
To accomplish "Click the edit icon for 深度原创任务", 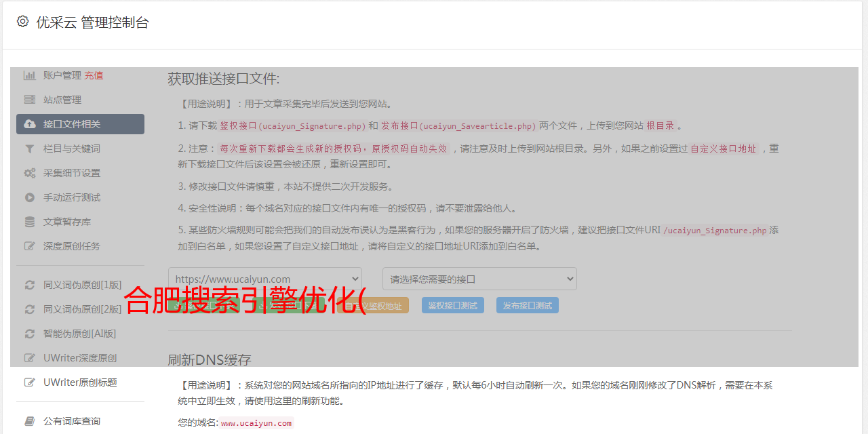I will click(x=30, y=246).
